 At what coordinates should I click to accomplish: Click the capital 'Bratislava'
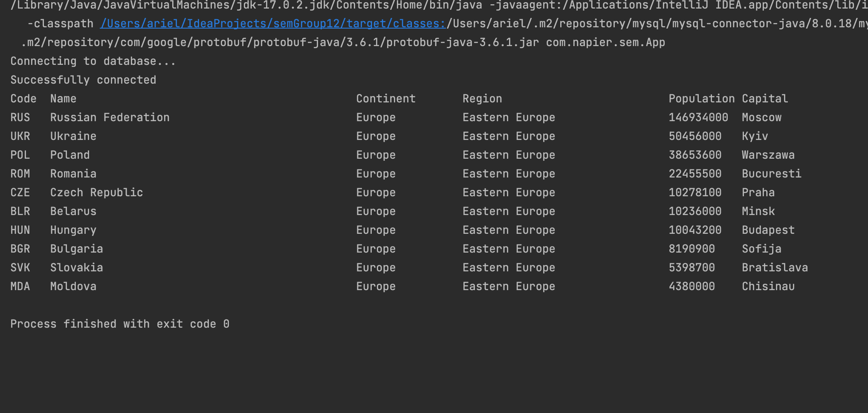(775, 268)
